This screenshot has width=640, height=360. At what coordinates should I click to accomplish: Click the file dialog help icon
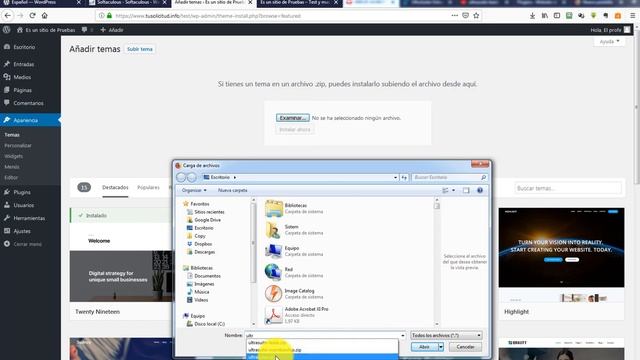480,191
